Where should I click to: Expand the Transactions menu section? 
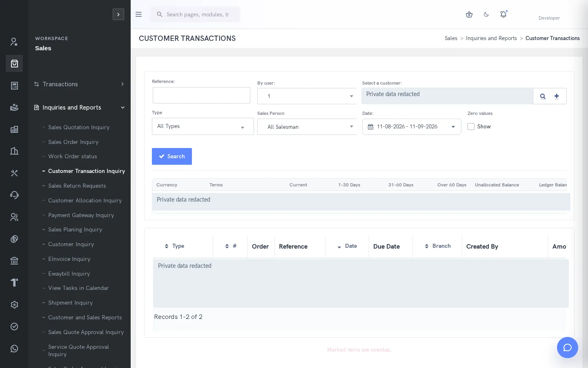pyautogui.click(x=80, y=84)
